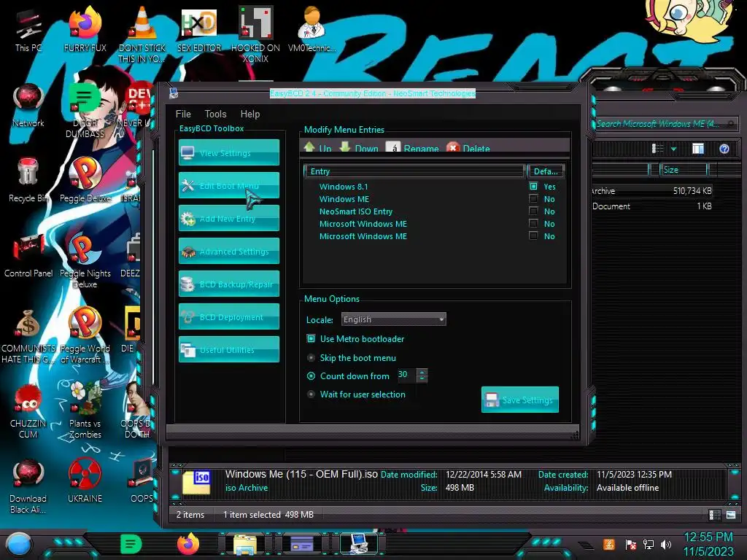
Task: Select the Windows ME boot entry
Action: click(344, 199)
